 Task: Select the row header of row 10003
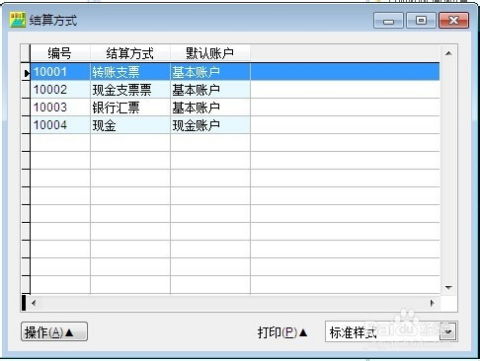[x=26, y=107]
